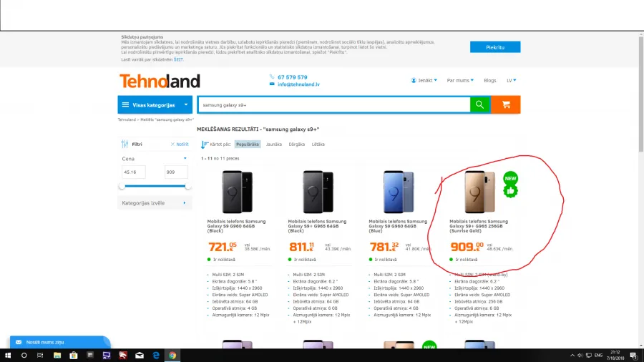Viewport: 644px width, 362px height.
Task: Expand Kategorijas izvēle filter
Action: (155, 202)
